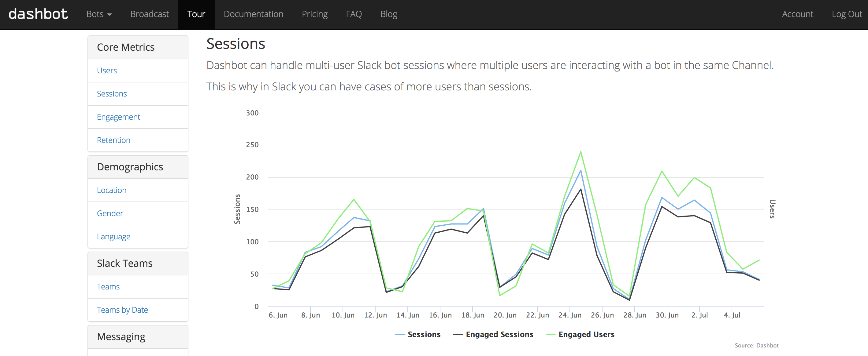The image size is (868, 356).
Task: Go to the Pricing page
Action: pyautogui.click(x=314, y=14)
